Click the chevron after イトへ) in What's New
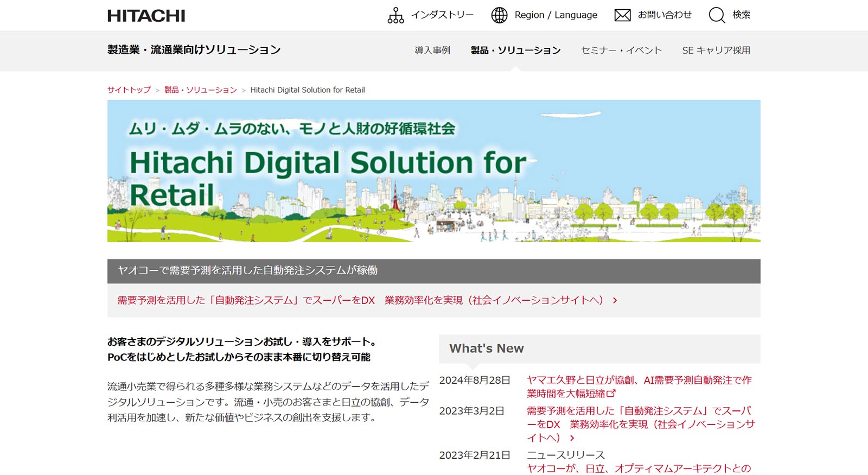 coord(572,438)
